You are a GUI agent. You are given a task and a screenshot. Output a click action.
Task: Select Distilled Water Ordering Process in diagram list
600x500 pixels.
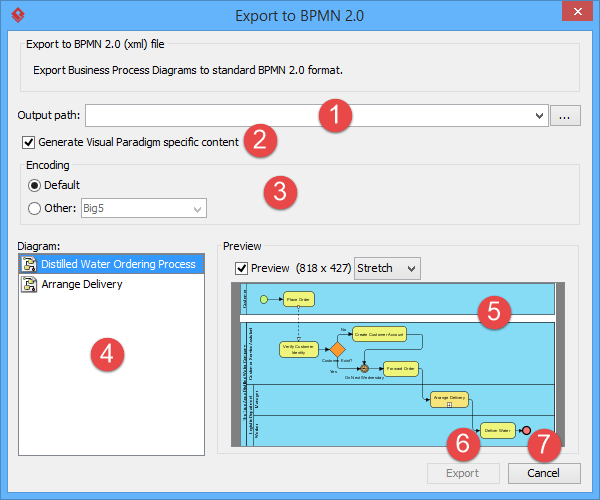[x=111, y=264]
